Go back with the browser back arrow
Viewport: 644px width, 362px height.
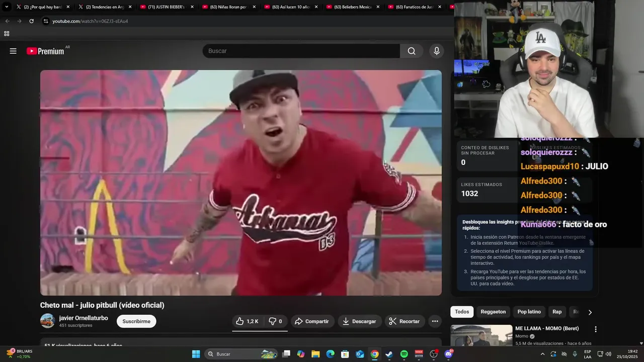(7, 21)
